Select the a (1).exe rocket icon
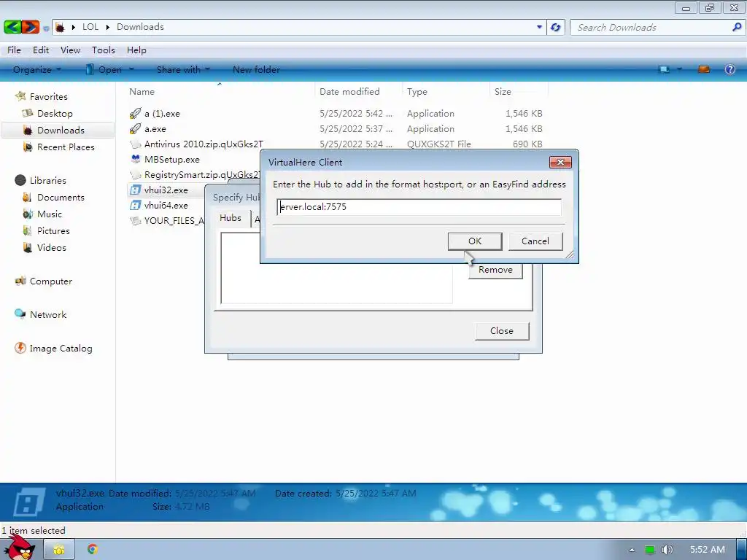This screenshot has width=747, height=560. click(135, 113)
